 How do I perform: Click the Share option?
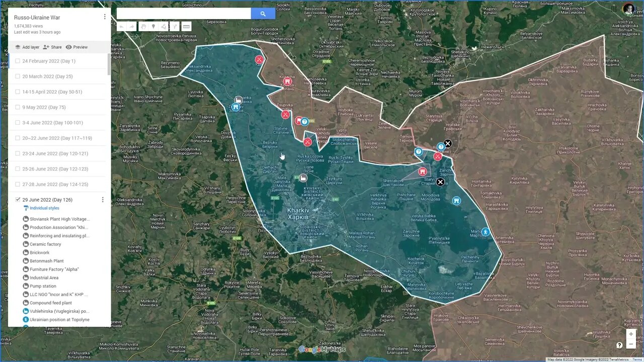[52, 47]
